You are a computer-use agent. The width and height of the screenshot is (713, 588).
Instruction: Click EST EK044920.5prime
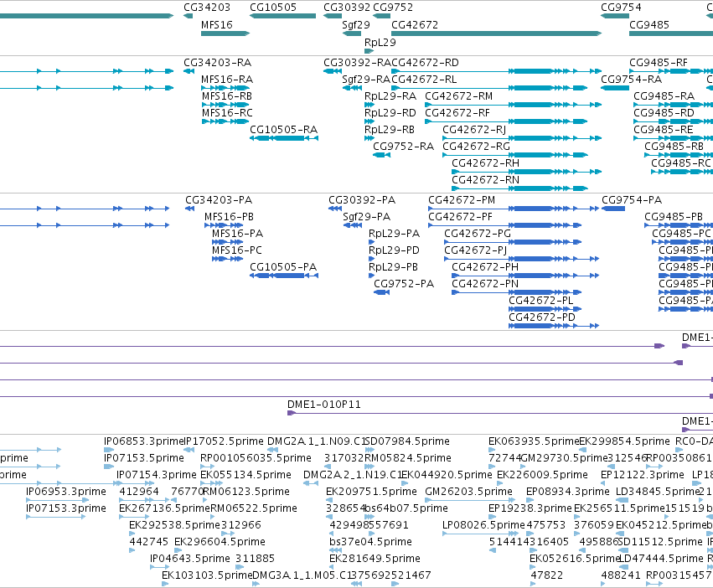point(447,475)
